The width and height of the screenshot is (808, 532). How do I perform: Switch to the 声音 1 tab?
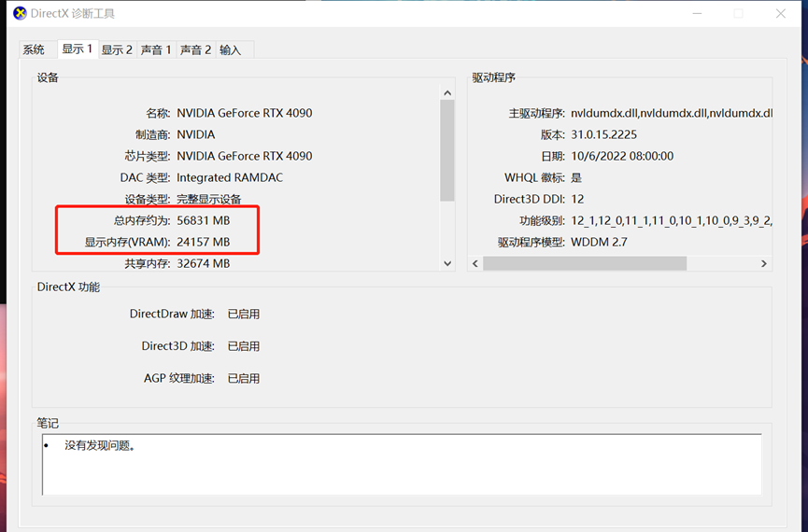(x=156, y=50)
